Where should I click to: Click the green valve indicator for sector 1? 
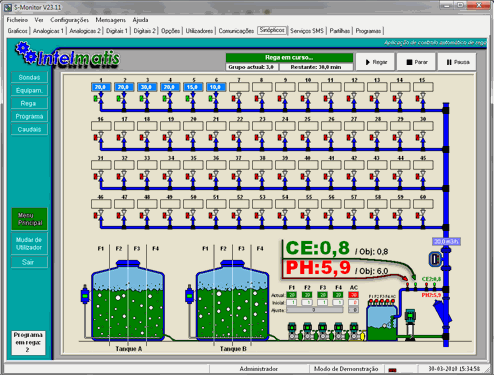(x=96, y=98)
